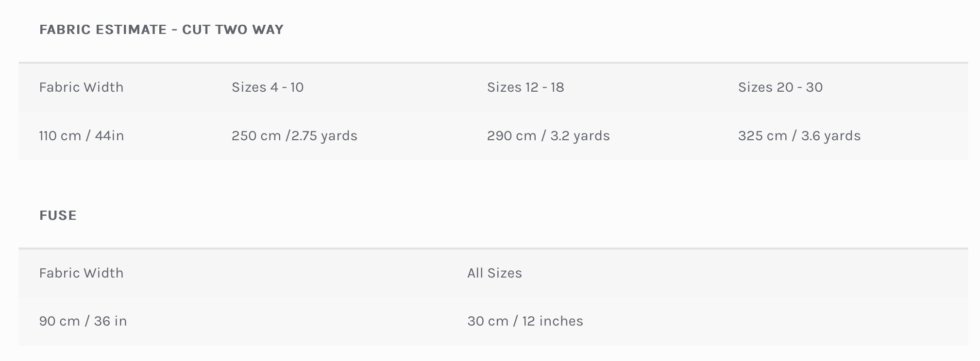Select Fabric Width header in the estimate table

pyautogui.click(x=81, y=87)
